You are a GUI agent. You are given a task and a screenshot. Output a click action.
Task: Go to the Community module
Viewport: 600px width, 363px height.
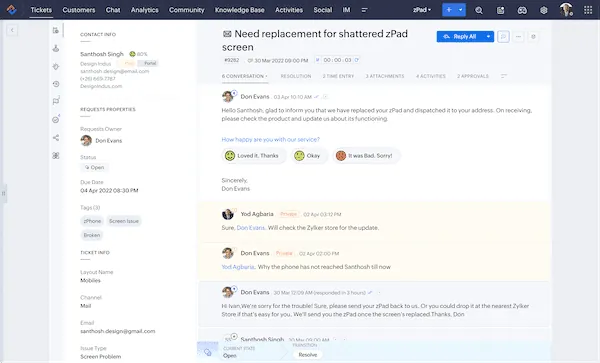pos(187,10)
